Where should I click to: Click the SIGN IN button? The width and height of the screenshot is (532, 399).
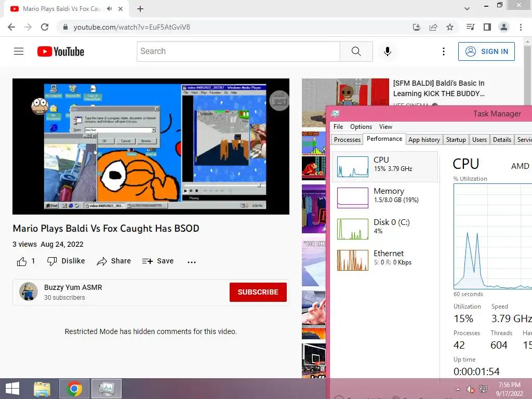pos(486,51)
